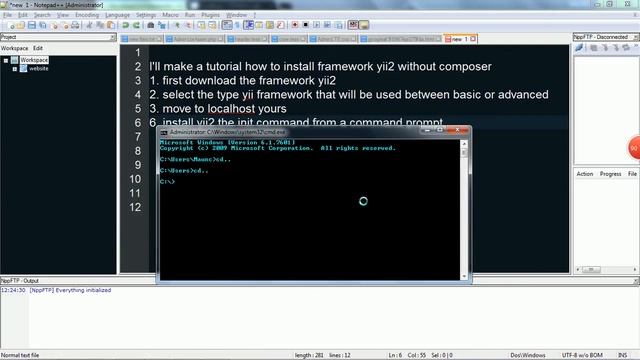
Task: Toggle Show All Characters icon
Action: click(x=237, y=25)
